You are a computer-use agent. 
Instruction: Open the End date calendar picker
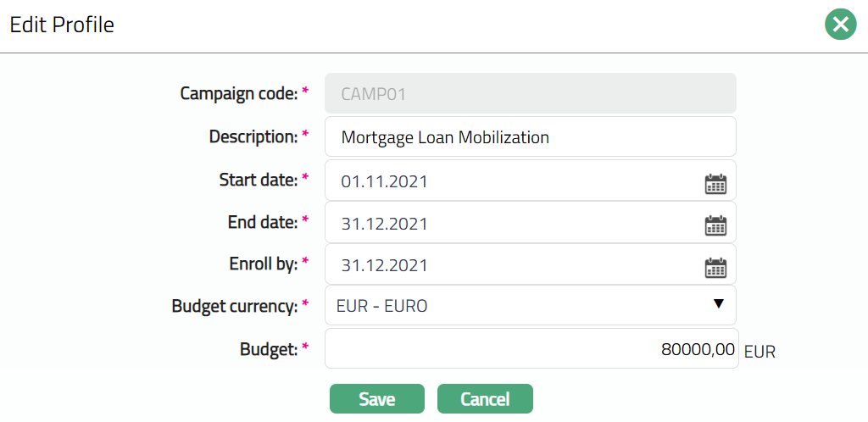point(716,225)
